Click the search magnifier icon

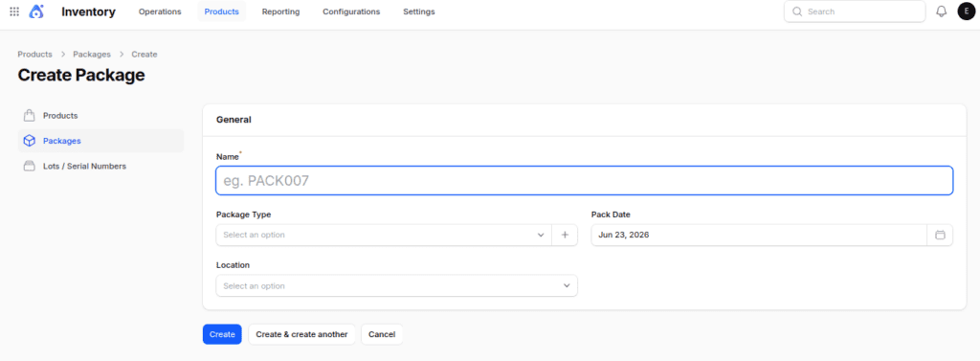pos(797,11)
